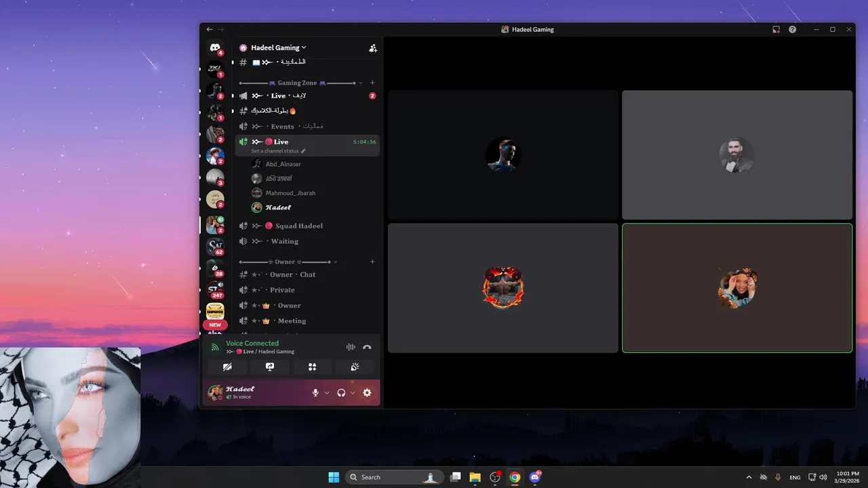Click the 5:04:36 call timer
The image size is (868, 488).
point(365,142)
